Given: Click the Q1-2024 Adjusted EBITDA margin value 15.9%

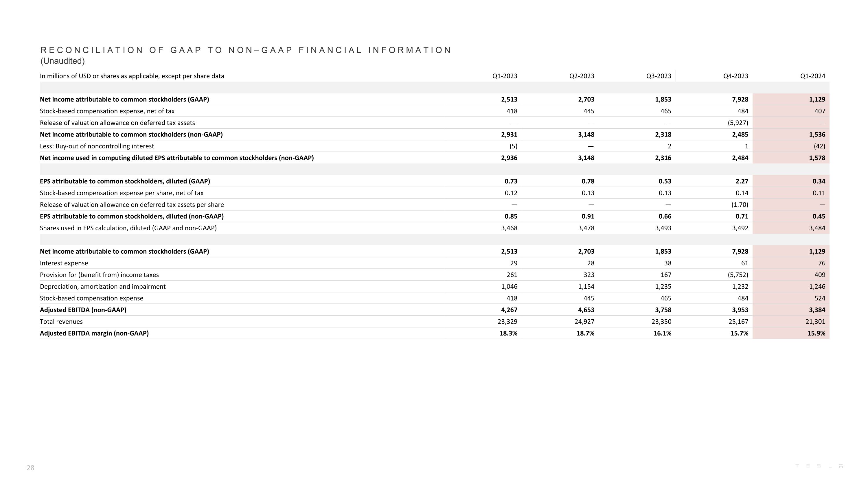Looking at the screenshot, I should tap(816, 334).
